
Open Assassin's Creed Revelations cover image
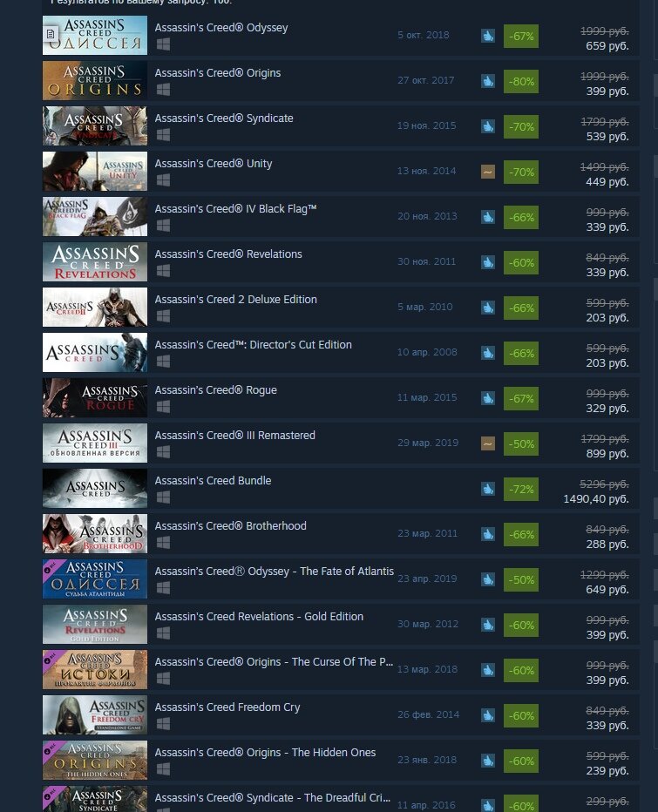[x=95, y=262]
